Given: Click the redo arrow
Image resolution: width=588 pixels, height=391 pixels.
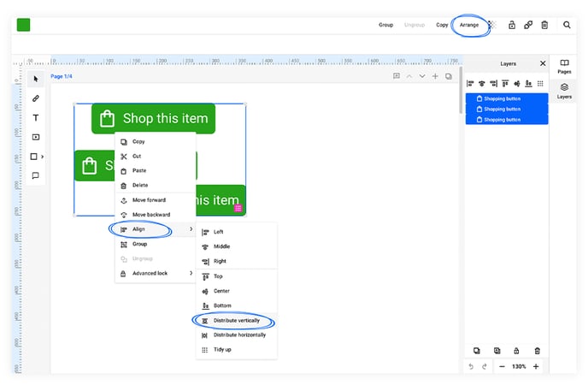Looking at the screenshot, I should click(x=484, y=366).
